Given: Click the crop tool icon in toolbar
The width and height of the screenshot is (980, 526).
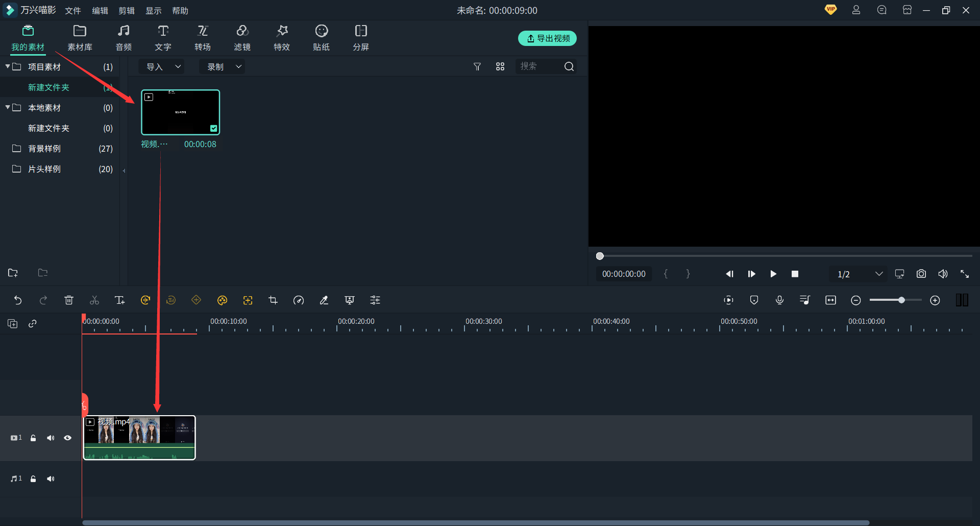Looking at the screenshot, I should [x=273, y=300].
